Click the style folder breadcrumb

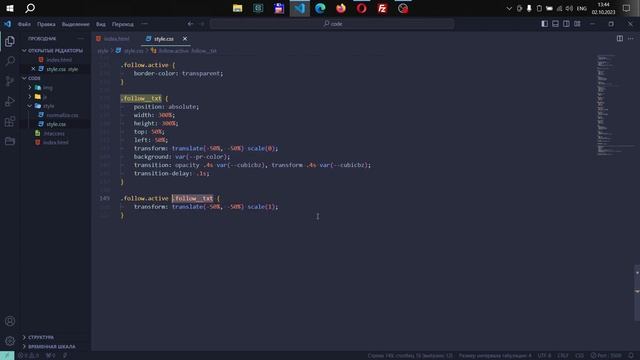tap(103, 51)
